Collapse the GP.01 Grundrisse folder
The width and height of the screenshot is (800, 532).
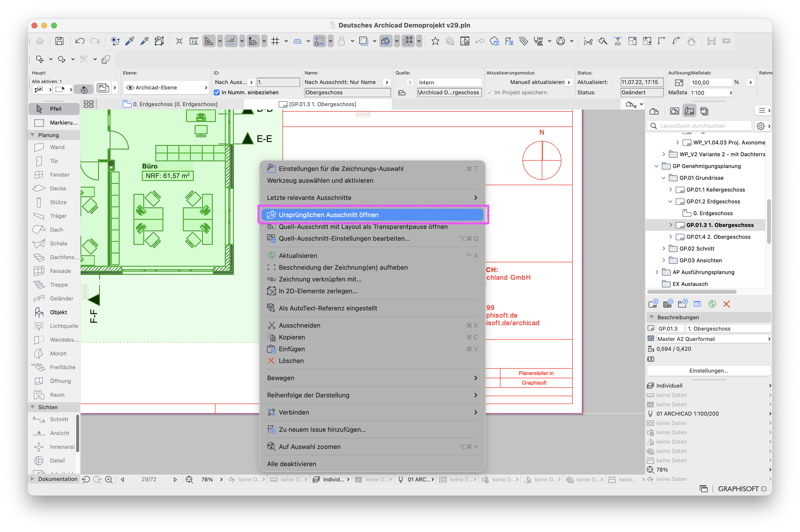pyautogui.click(x=663, y=178)
